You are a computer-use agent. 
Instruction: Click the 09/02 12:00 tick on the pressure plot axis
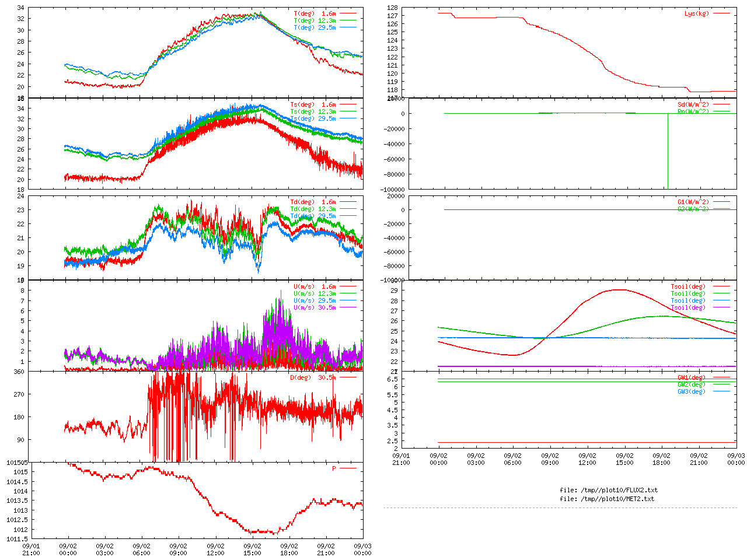coord(215,549)
